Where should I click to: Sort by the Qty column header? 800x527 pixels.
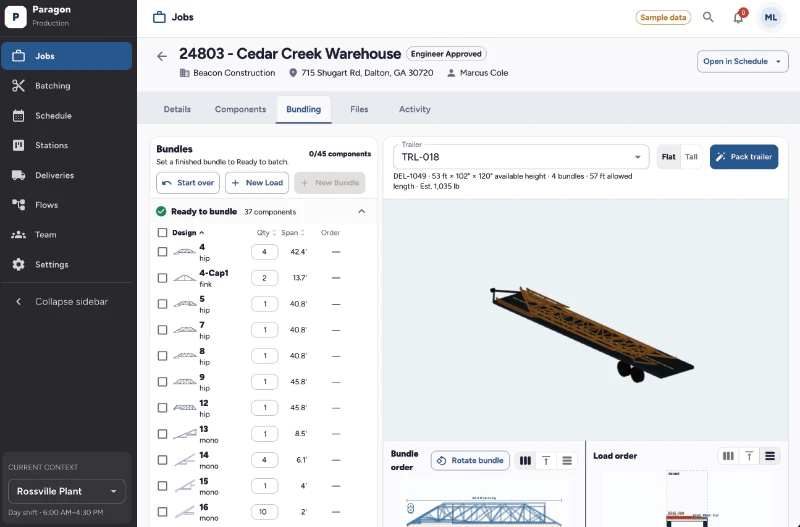point(266,233)
